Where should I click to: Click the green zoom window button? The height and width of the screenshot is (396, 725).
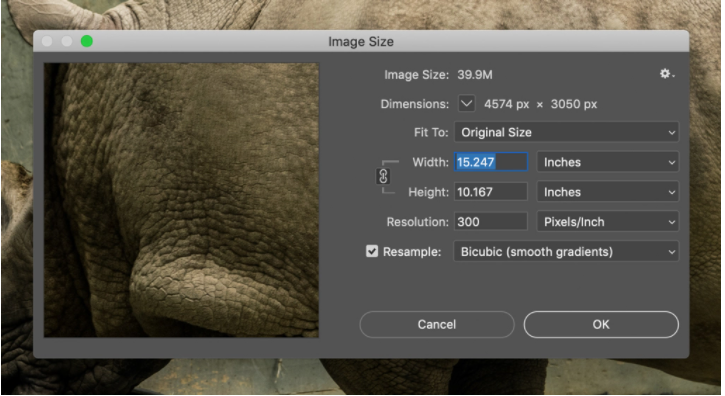(86, 42)
